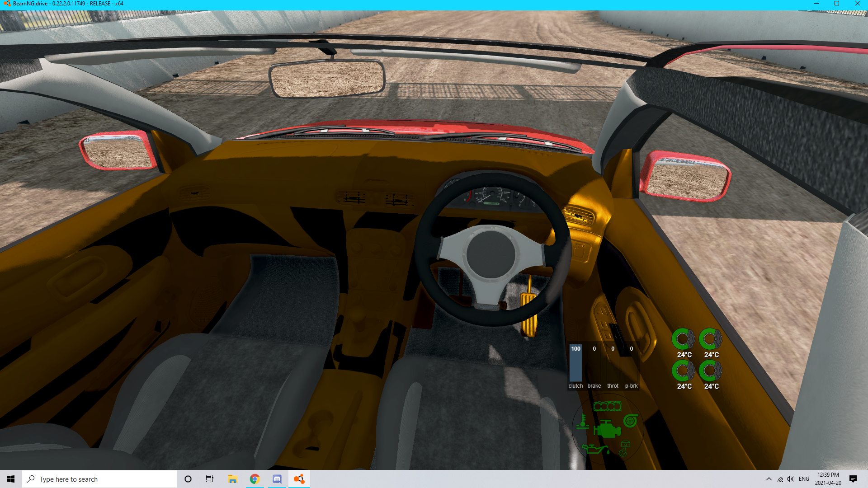Click the turbocharger status icon

[x=630, y=421]
